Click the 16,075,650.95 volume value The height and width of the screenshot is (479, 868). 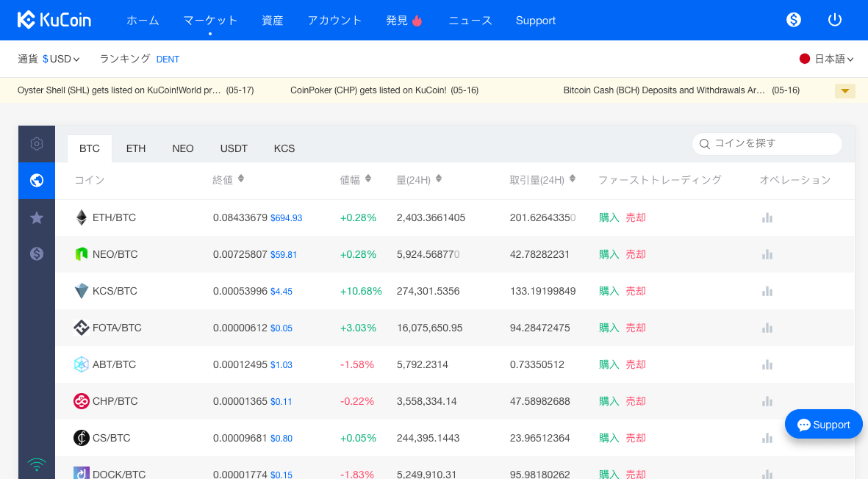pos(429,328)
